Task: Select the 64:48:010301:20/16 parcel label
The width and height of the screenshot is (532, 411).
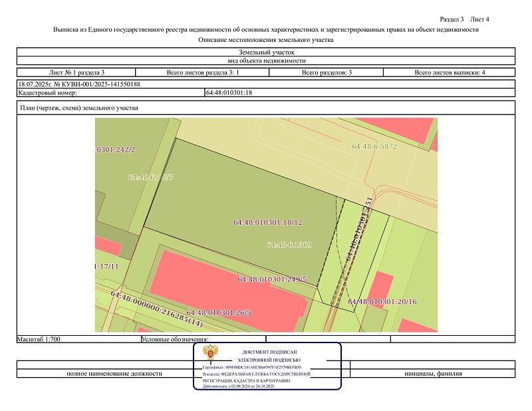Action: click(x=382, y=302)
